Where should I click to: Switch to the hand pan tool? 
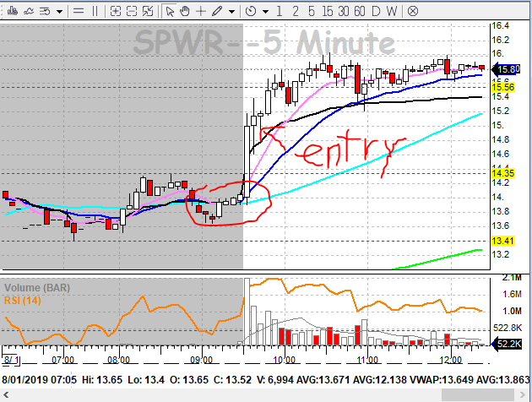pos(185,12)
